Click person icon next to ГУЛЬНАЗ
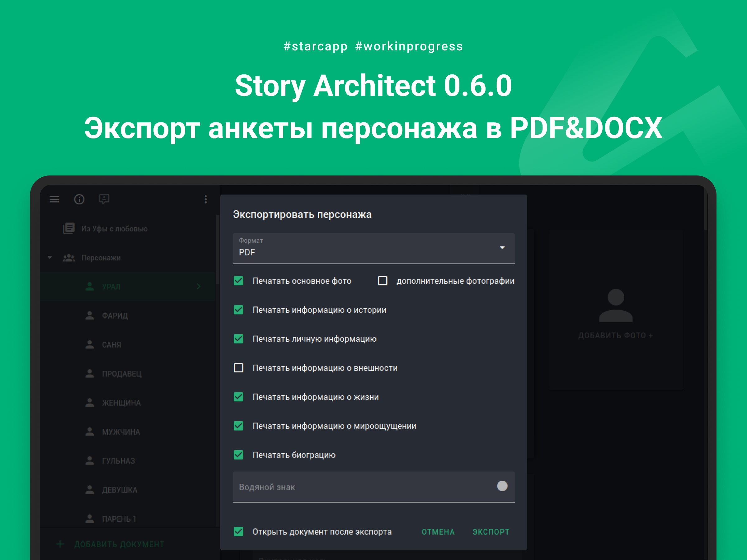 coord(90,461)
